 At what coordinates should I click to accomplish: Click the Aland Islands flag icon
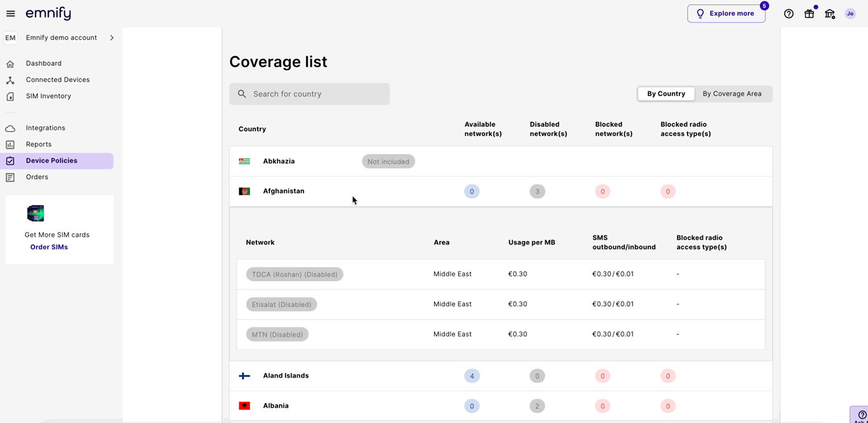244,376
